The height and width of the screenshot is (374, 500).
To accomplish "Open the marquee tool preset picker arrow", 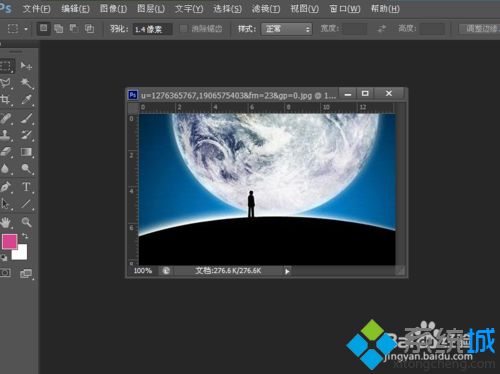I will point(26,29).
